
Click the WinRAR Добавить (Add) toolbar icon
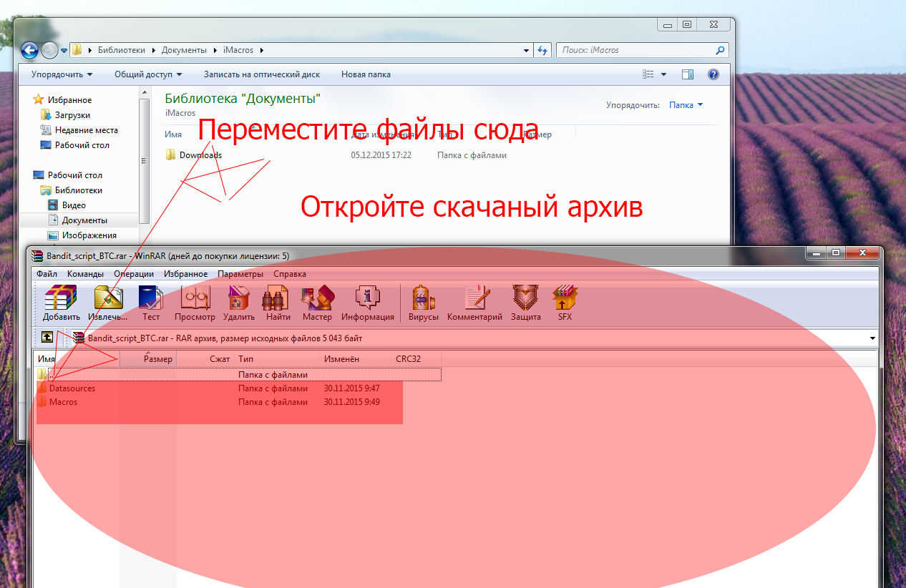61,303
